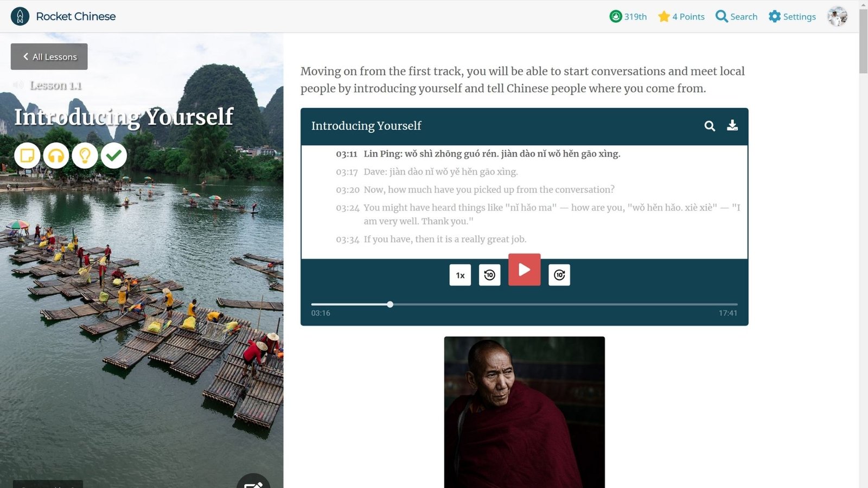This screenshot has width=868, height=488.
Task: Go back to All Lessons
Action: 49,56
